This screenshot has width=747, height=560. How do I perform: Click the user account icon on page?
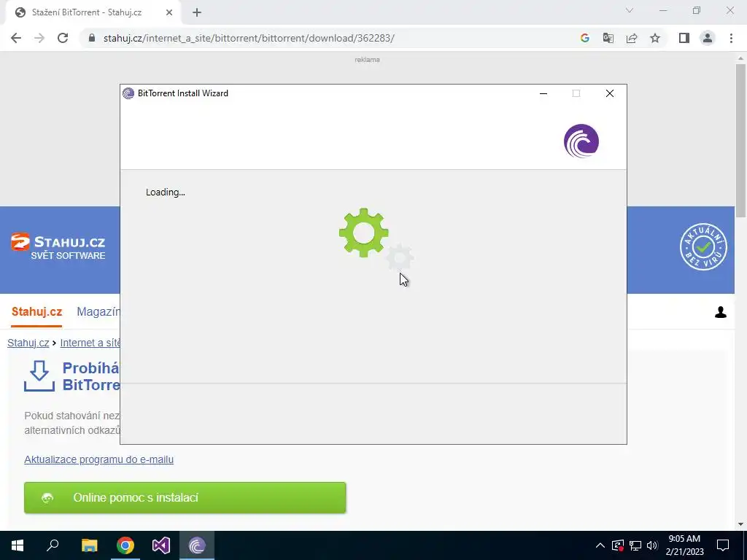click(720, 312)
